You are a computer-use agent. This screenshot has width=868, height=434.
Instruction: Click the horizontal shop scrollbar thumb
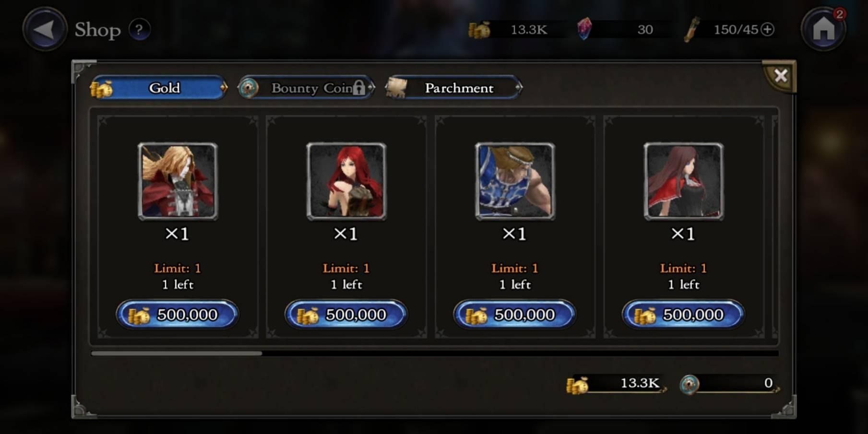point(177,353)
